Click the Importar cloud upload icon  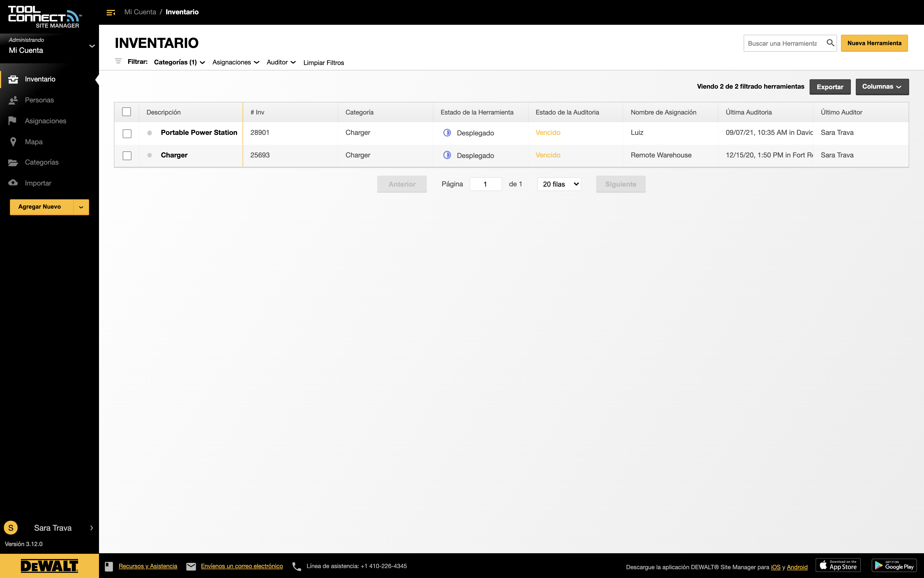tap(13, 183)
